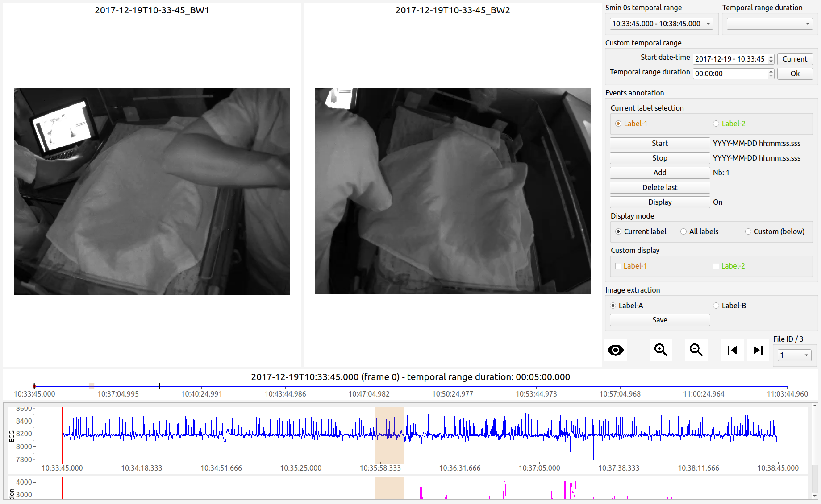Select Label-1 as current label
Image resolution: width=821 pixels, height=504 pixels.
pyautogui.click(x=631, y=124)
